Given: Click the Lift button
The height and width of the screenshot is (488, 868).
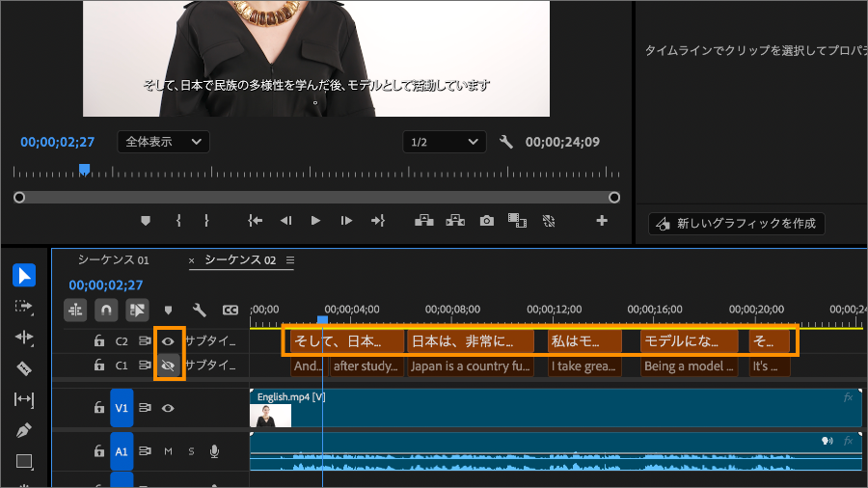Looking at the screenshot, I should [x=424, y=221].
